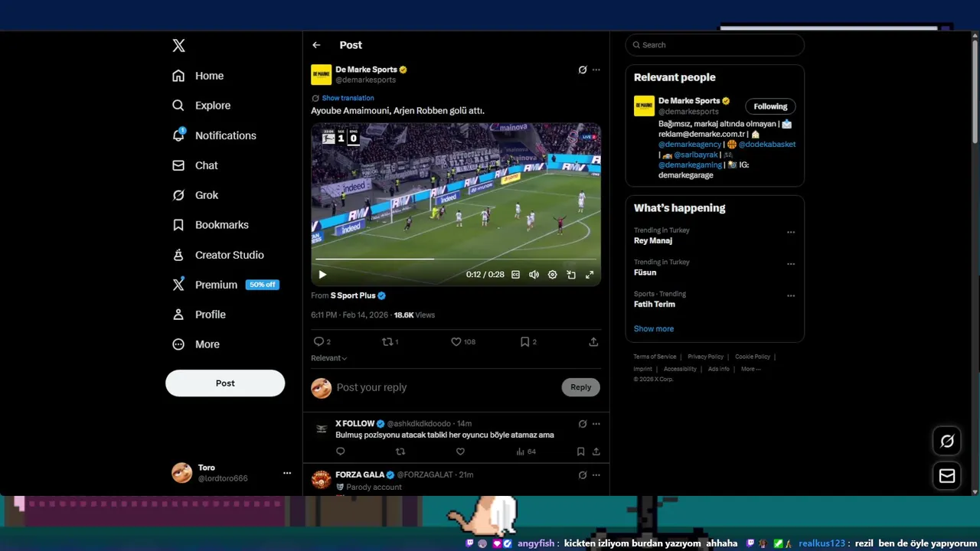Open the Terms of Service link

655,357
